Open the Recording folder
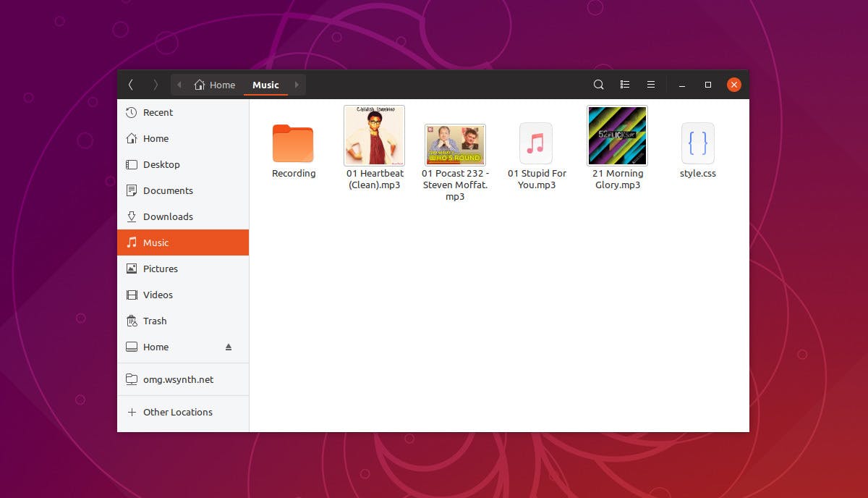Viewport: 868px width, 498px height. [x=293, y=143]
